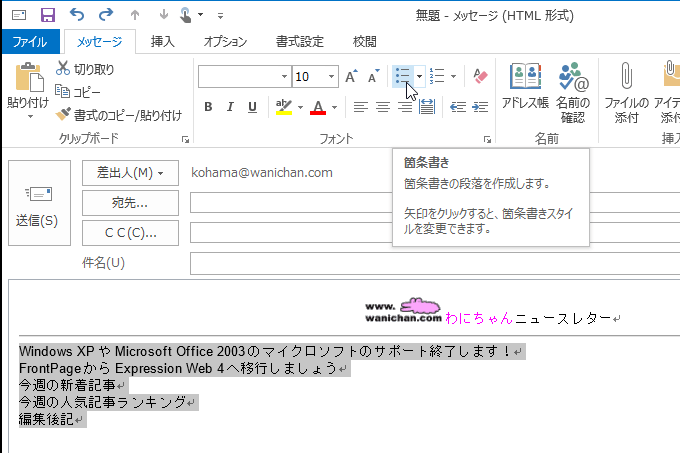
Task: Decrease indent of paragraph
Action: [458, 107]
